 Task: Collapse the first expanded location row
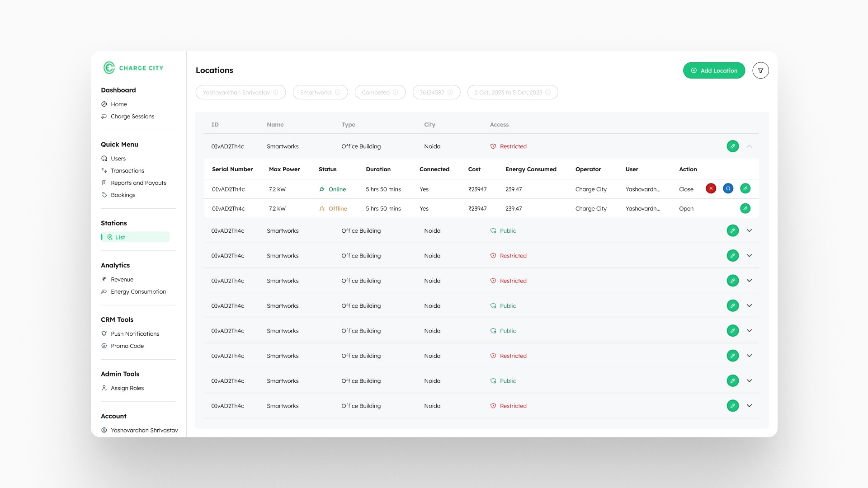749,146
